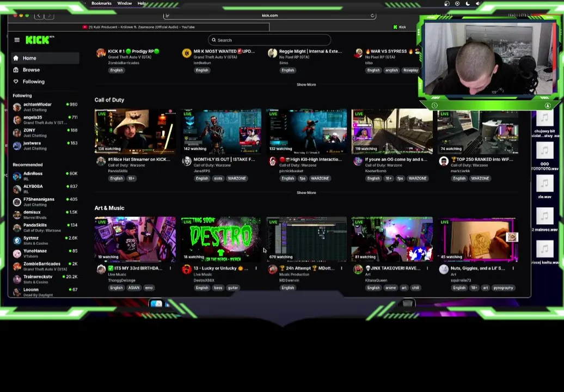564x392 pixels.
Task: Open the Rice Hat Streamer stream thumbnail
Action: coord(135,131)
